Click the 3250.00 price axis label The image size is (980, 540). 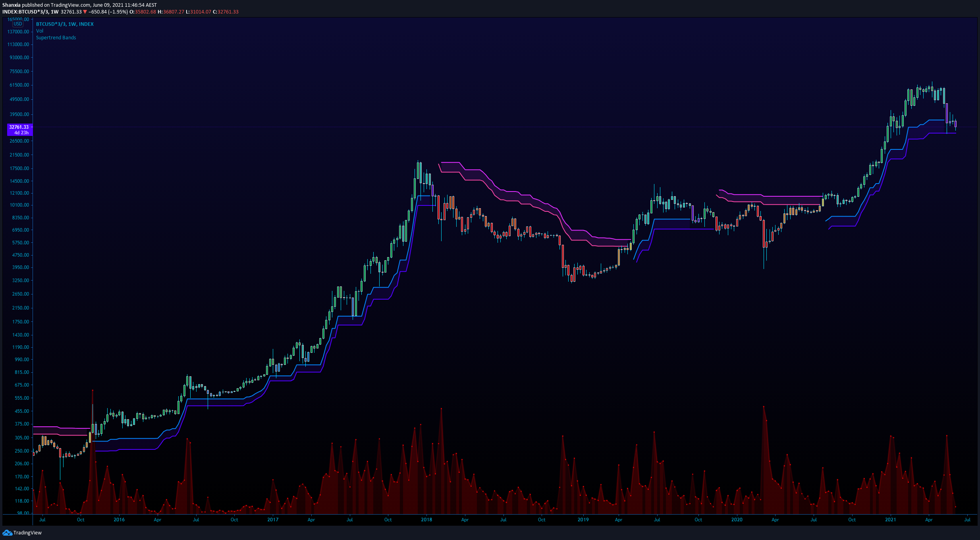(21, 281)
